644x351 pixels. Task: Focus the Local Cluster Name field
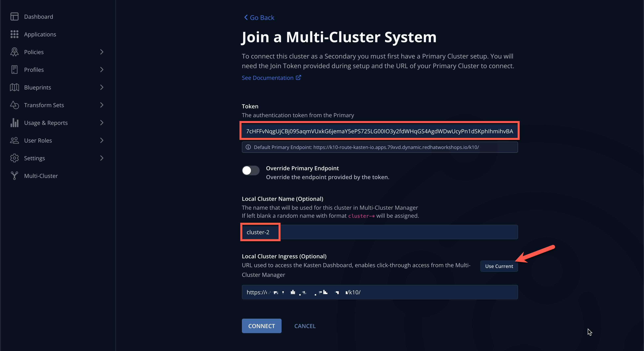(380, 232)
